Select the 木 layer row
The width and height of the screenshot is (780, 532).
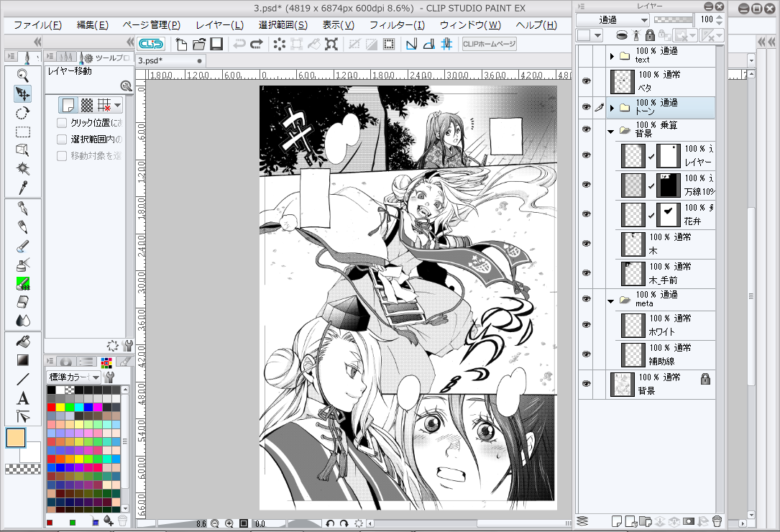click(x=666, y=244)
